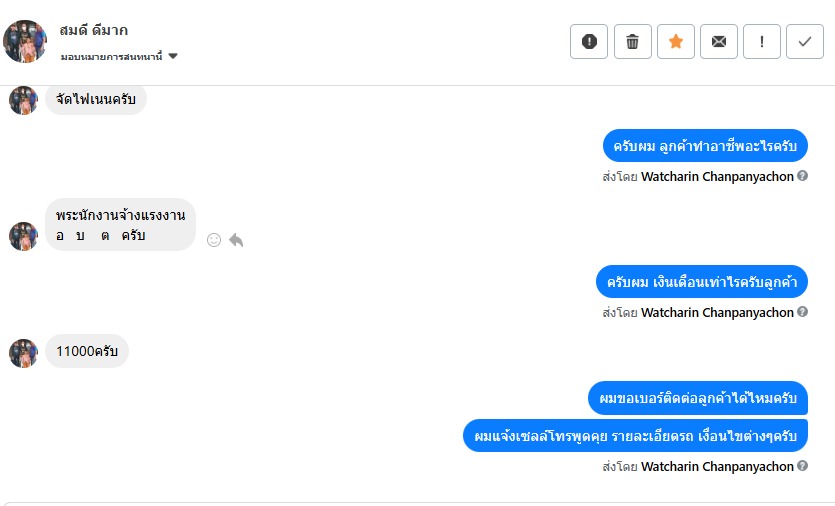835x506 pixels.
Task: Open emoji reactions beside "พระนักงานจ้างแรงงาน" message
Action: coord(213,240)
